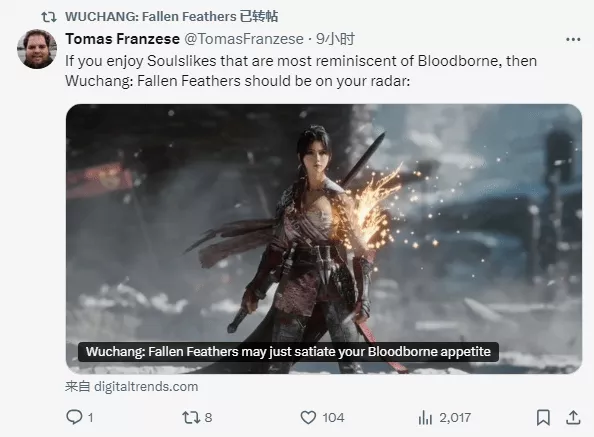Open view analytics bar chart icon

pyautogui.click(x=425, y=418)
